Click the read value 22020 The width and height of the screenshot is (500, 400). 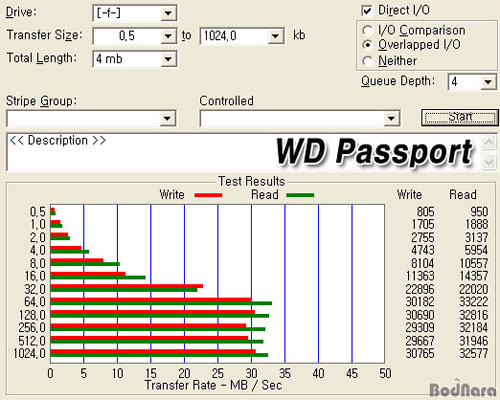(474, 289)
